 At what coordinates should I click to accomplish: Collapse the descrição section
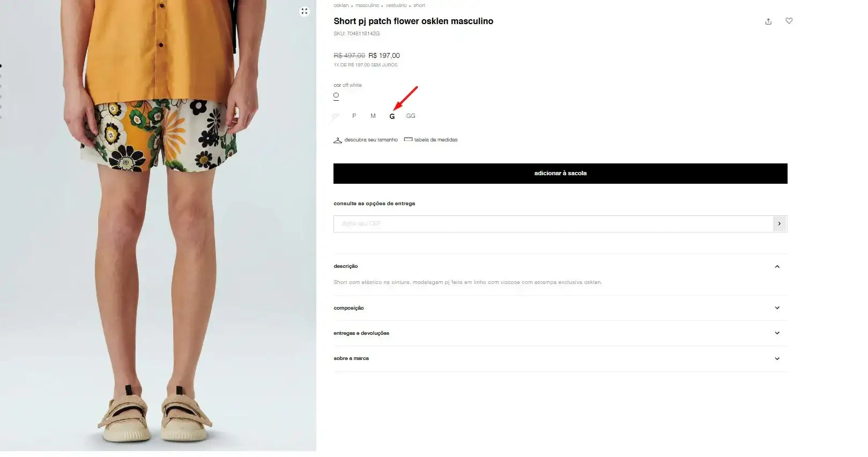[x=777, y=267]
